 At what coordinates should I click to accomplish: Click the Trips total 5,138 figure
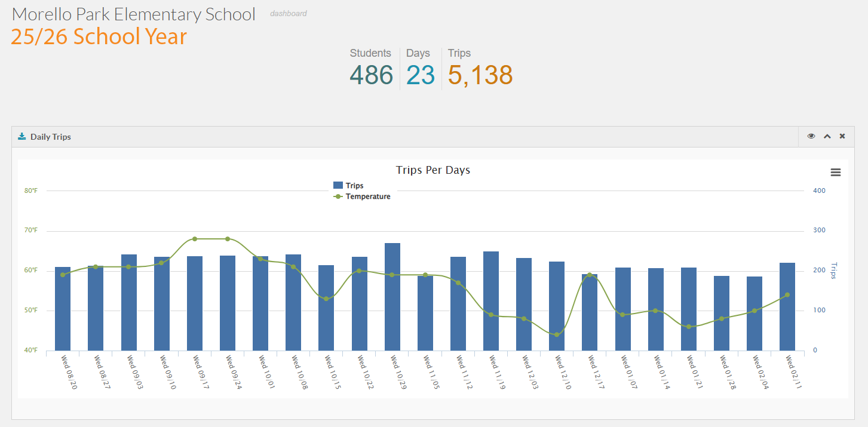[x=480, y=75]
